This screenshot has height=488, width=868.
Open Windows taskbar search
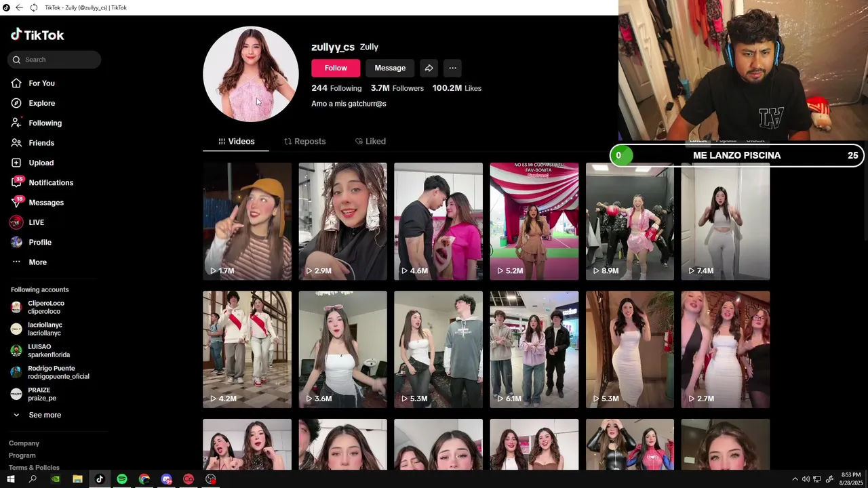(33, 479)
